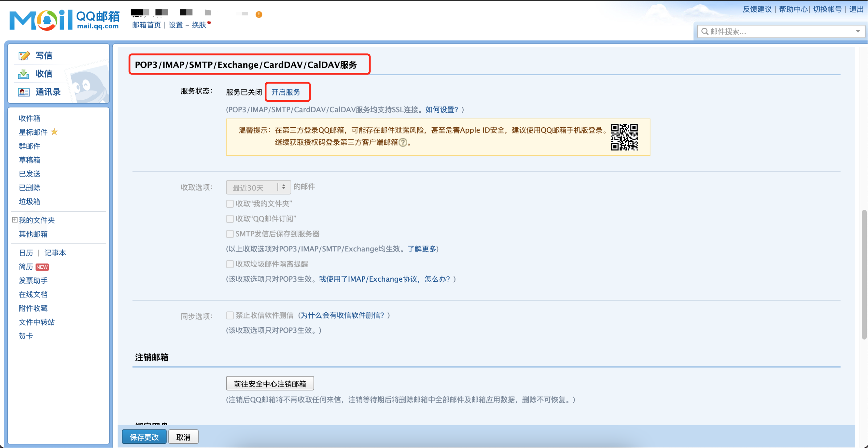Open 通讯录 in the sidebar

pyautogui.click(x=48, y=92)
